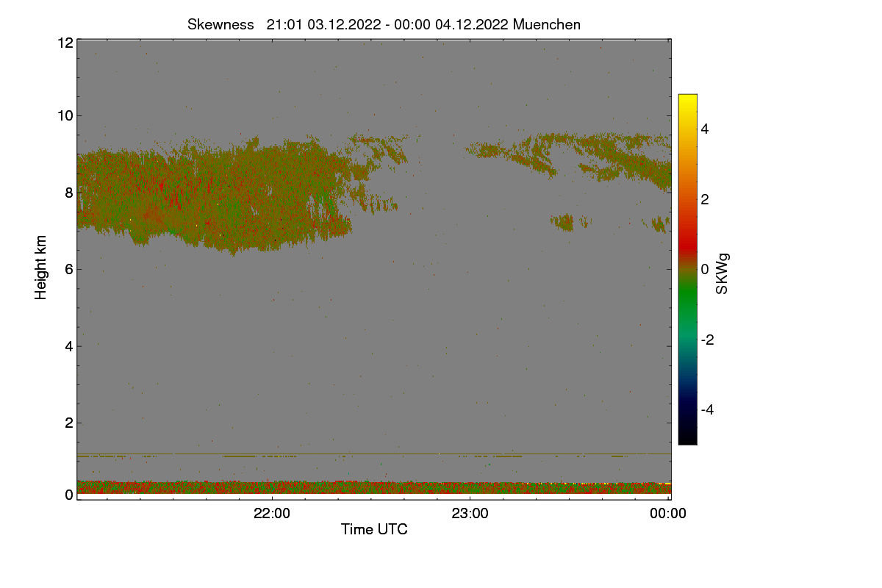Screen dimensions: 882x588
Task: Click the height tick label 8
Action: tap(68, 193)
